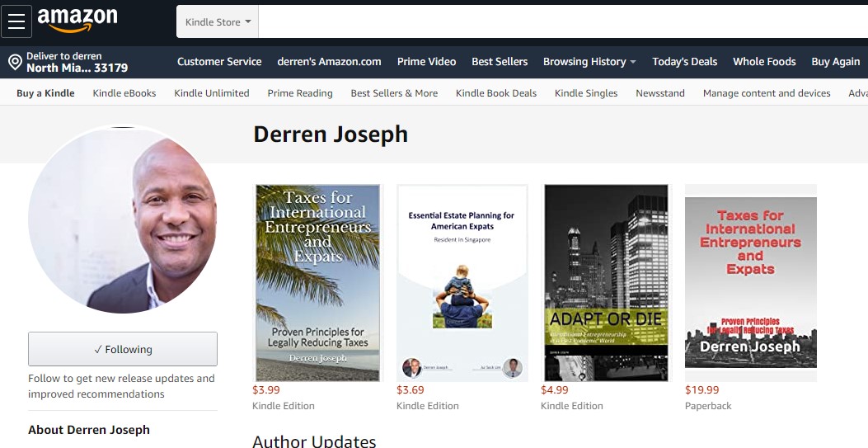The image size is (868, 448).
Task: Open Kindle Book Deals tab
Action: tap(496, 93)
